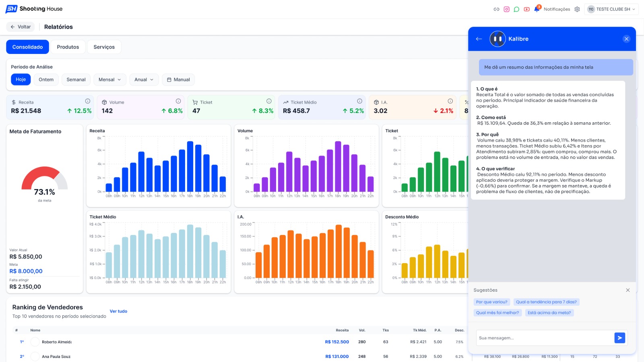Go back in Kalibre chat panel

click(479, 39)
